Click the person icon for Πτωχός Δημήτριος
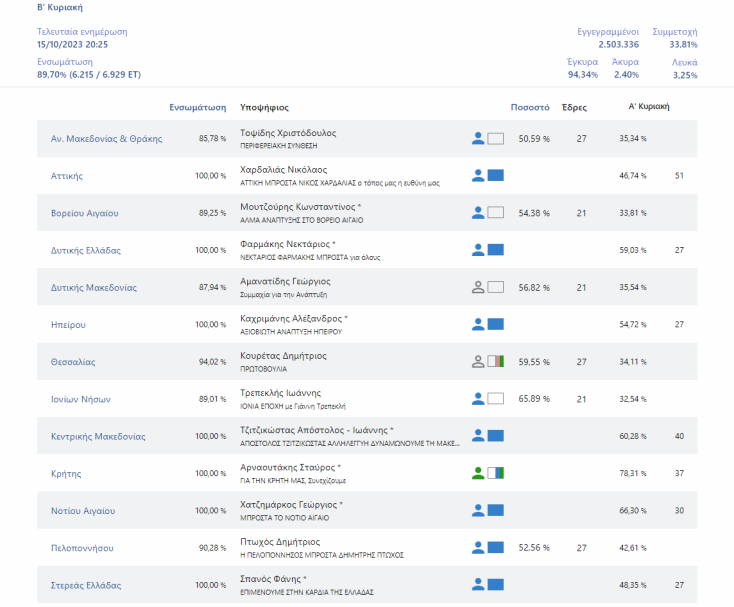 click(x=478, y=548)
